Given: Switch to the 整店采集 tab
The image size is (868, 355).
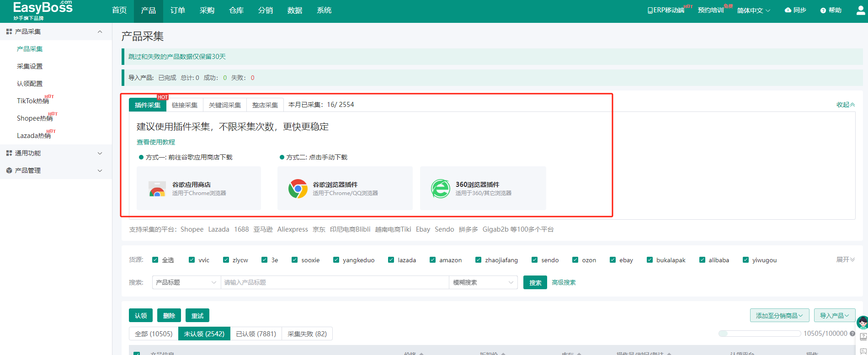Looking at the screenshot, I should point(265,105).
